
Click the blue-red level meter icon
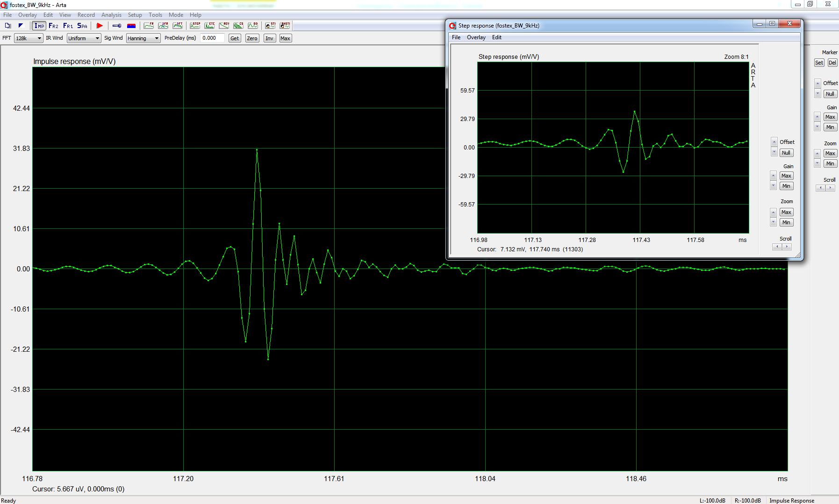point(131,26)
